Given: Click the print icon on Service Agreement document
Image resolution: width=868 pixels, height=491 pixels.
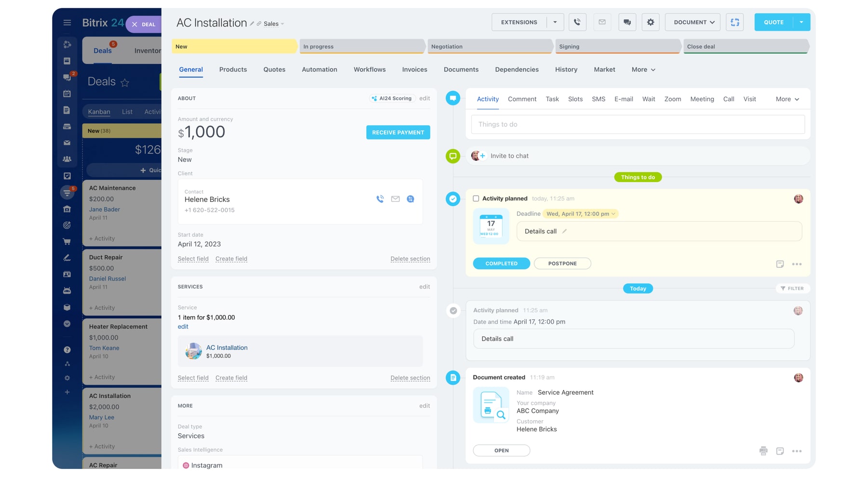Looking at the screenshot, I should point(763,451).
